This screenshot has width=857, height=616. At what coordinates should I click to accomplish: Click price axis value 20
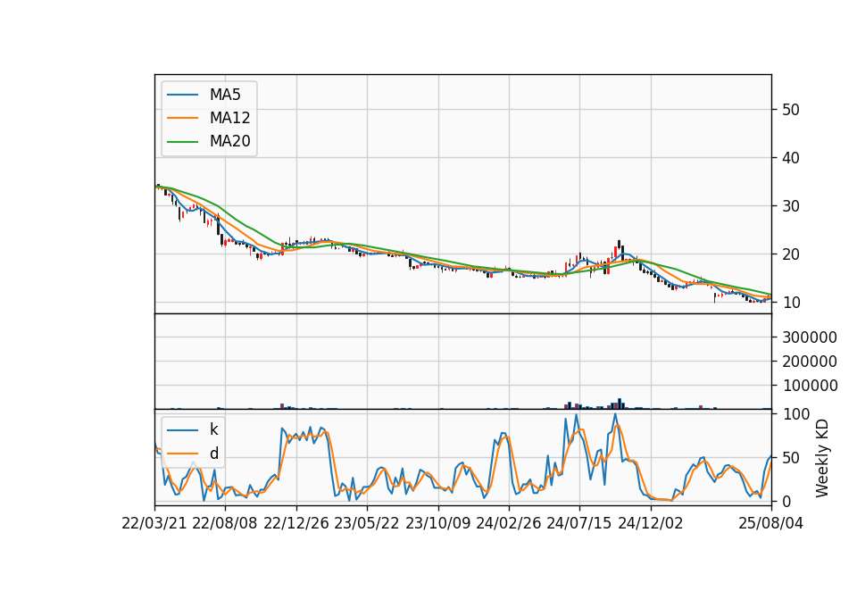(x=790, y=254)
